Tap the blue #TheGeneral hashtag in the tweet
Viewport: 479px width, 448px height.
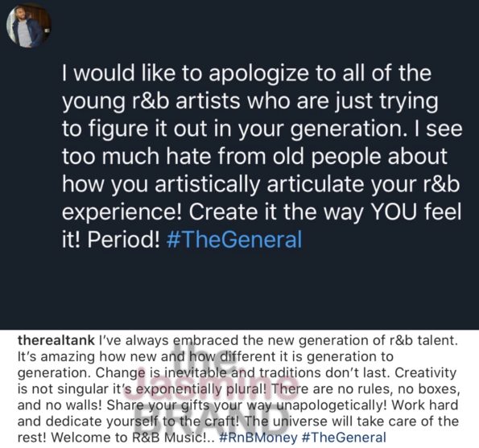[234, 239]
